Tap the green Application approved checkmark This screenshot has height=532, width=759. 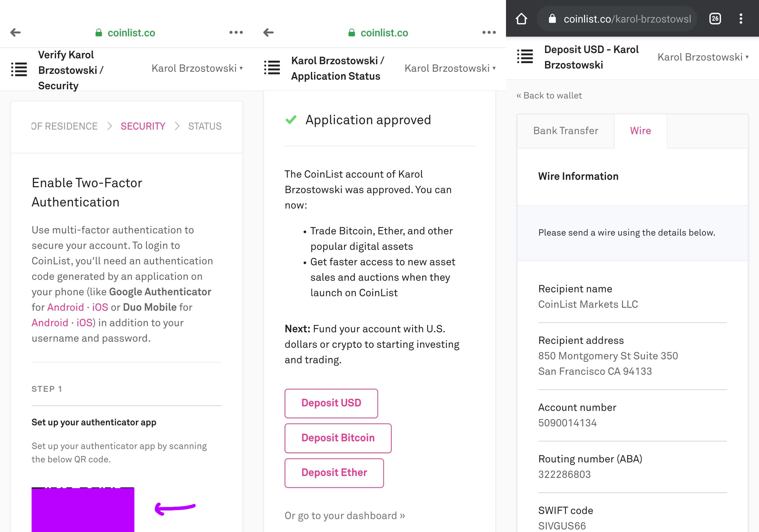point(291,119)
